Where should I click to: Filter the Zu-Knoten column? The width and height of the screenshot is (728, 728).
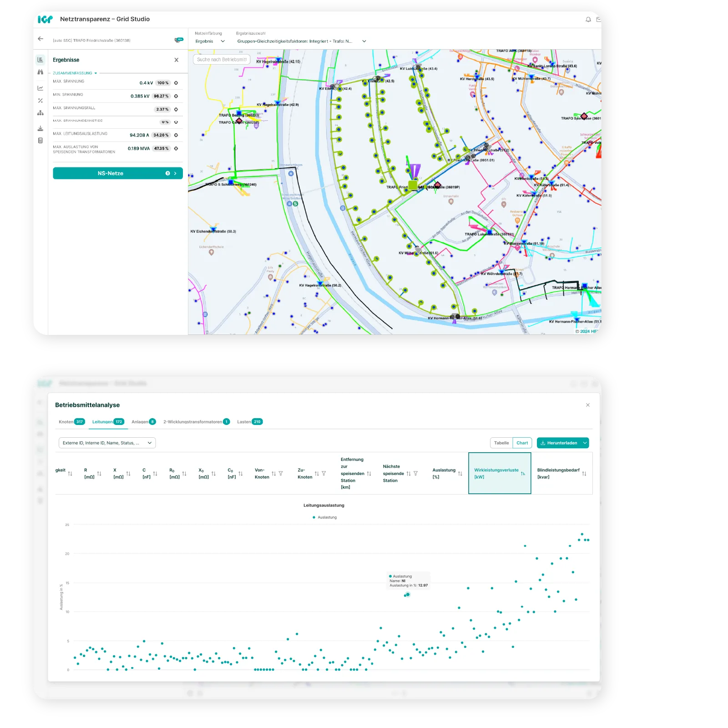coord(324,474)
